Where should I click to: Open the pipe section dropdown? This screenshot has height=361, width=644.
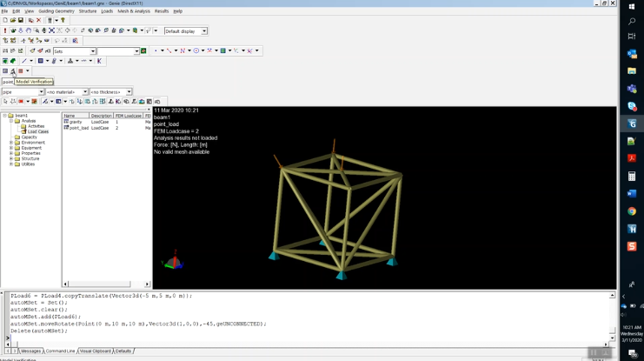pyautogui.click(x=41, y=91)
